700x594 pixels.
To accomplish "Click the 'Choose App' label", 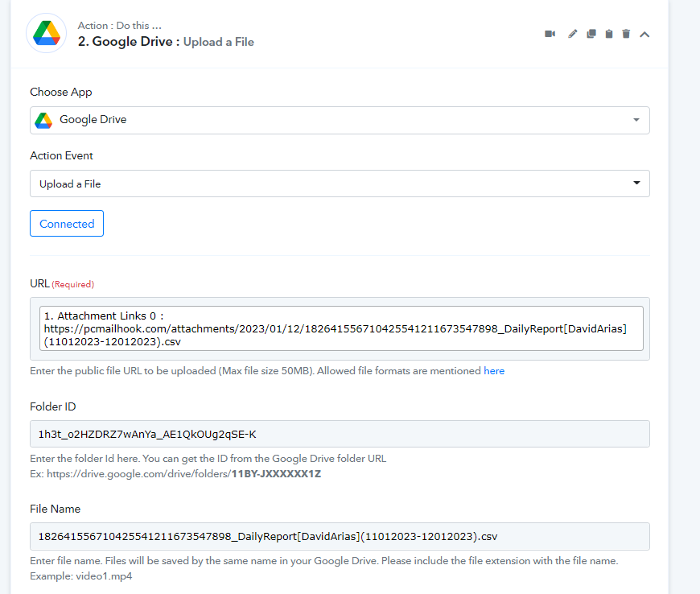I will [x=60, y=92].
